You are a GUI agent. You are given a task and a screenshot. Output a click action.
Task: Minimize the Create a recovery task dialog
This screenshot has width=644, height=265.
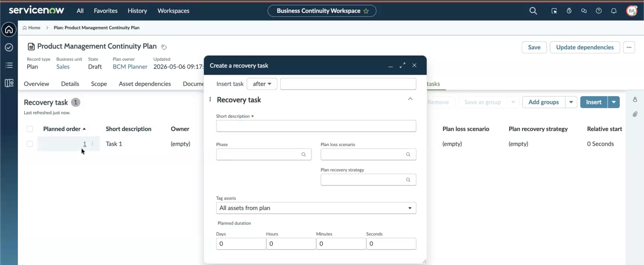click(390, 66)
